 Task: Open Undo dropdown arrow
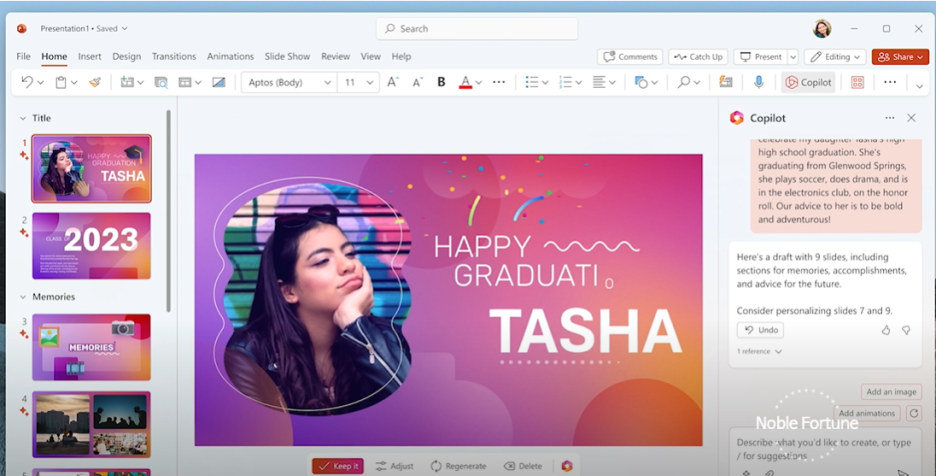41,83
